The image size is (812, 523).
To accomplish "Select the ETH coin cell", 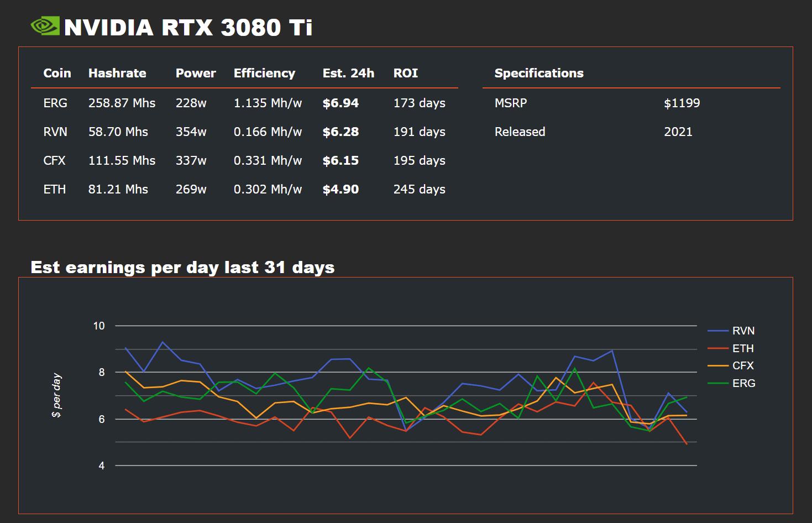I will (x=54, y=189).
